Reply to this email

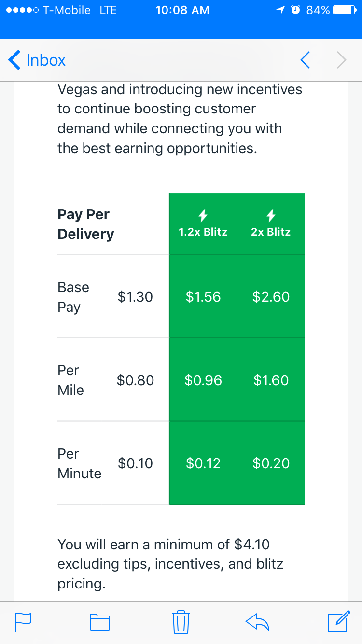coord(257,622)
